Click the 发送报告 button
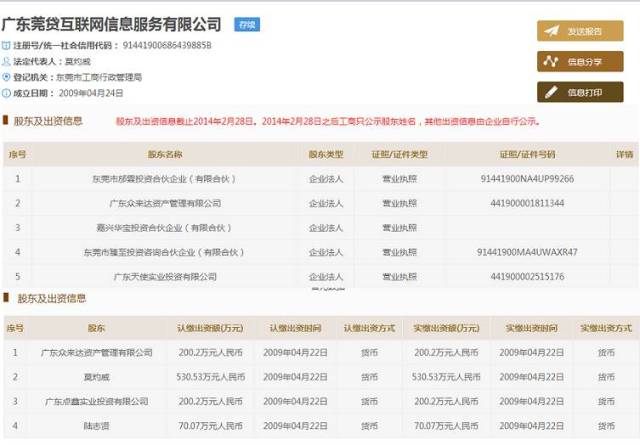The height and width of the screenshot is (445, 640). [x=580, y=31]
